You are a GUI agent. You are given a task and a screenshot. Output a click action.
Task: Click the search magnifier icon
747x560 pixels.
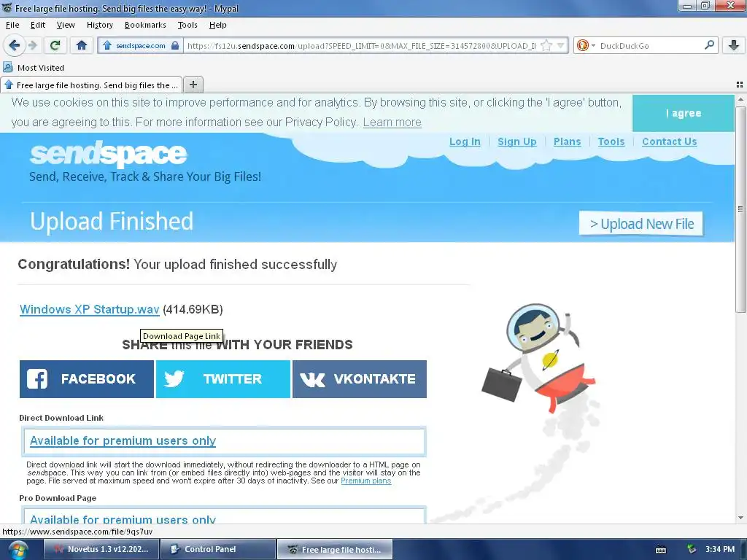[709, 45]
